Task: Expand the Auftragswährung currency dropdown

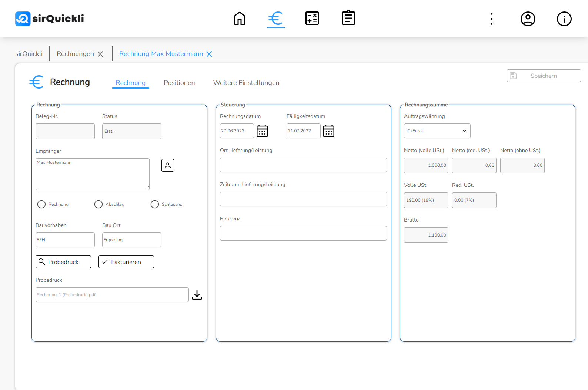Action: (x=437, y=131)
